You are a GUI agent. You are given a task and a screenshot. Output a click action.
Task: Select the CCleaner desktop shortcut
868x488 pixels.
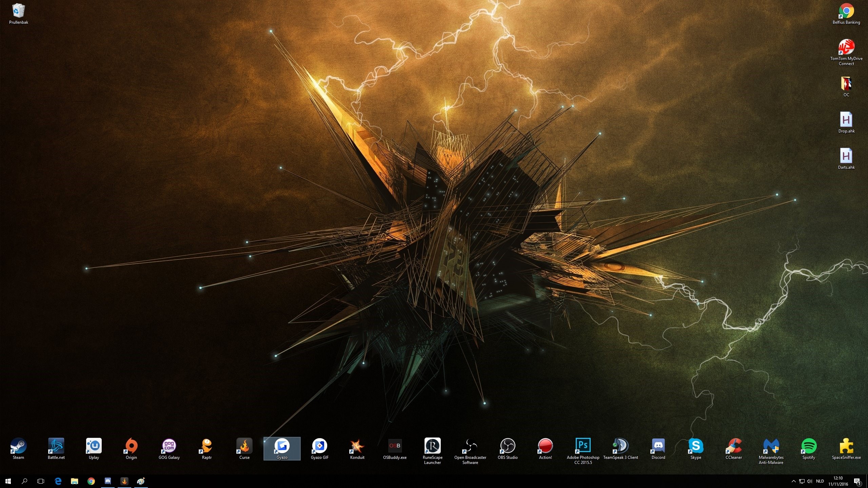[734, 449]
